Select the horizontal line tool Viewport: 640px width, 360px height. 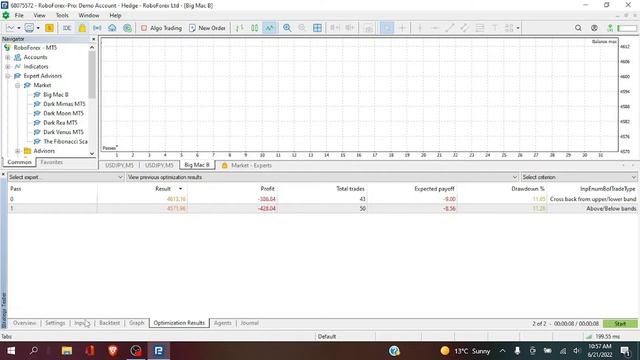[435, 28]
